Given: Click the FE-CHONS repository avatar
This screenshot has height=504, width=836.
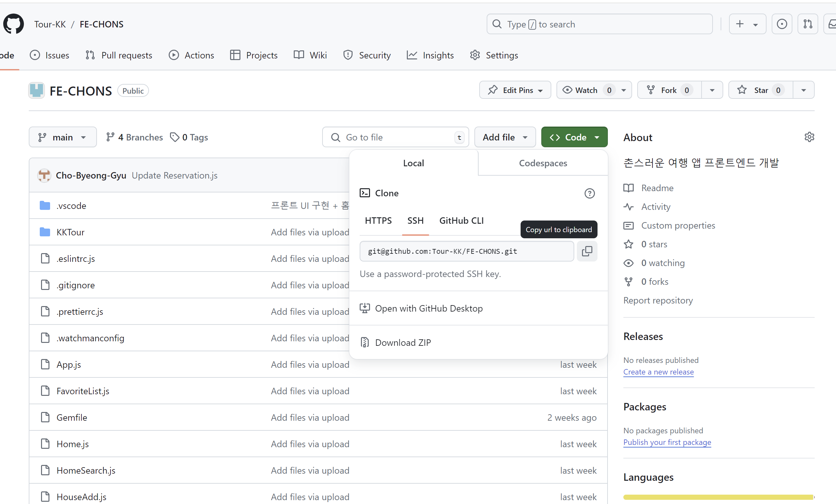Looking at the screenshot, I should [x=36, y=90].
